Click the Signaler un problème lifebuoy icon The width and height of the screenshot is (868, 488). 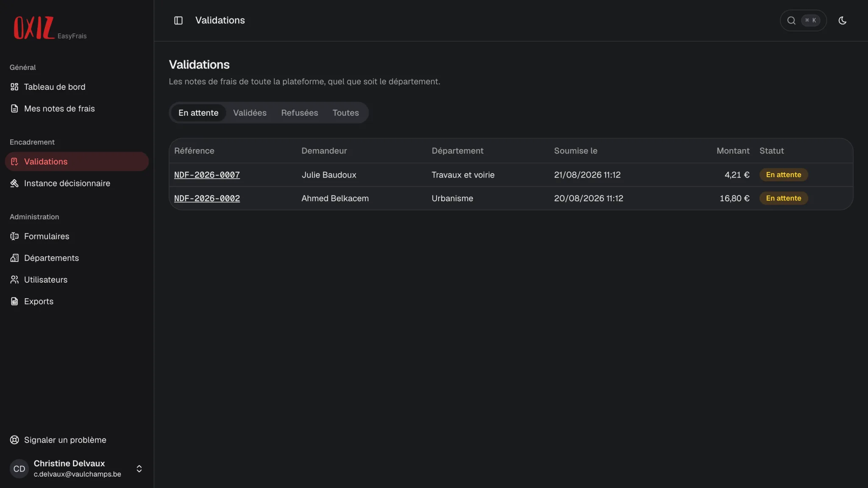(x=14, y=440)
